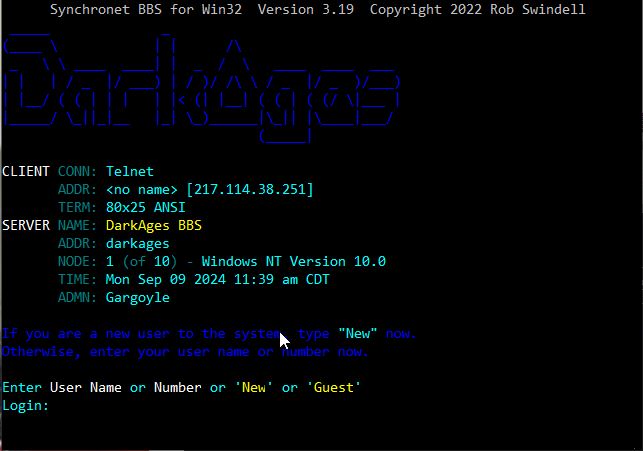Click the 'Otherwise, enter your user name' line
Screen dimensions: 643x451
tap(185, 352)
